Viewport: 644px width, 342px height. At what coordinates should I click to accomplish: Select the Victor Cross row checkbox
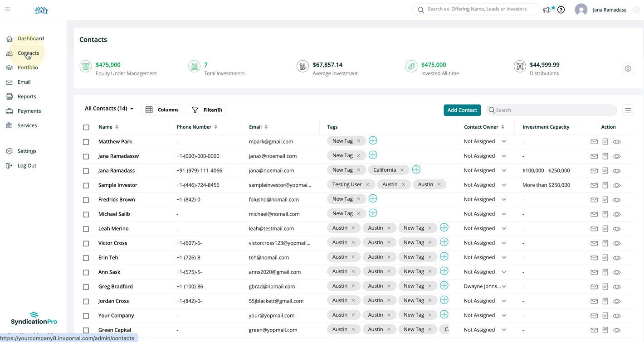(x=86, y=243)
